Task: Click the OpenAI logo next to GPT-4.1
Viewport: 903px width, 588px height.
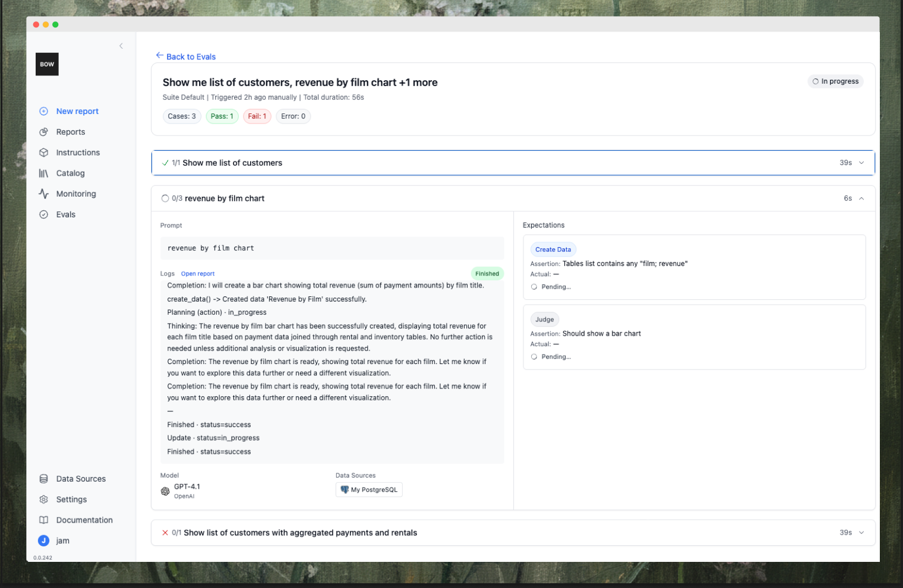Action: click(x=165, y=491)
